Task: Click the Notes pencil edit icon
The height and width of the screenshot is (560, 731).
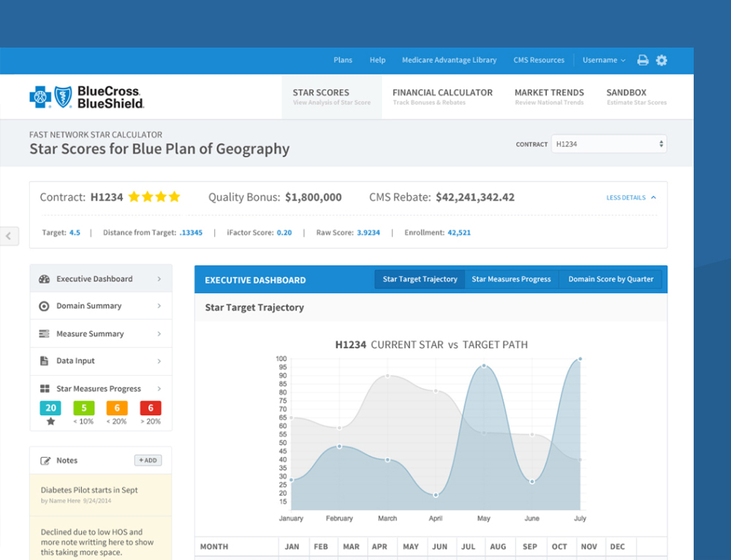Action: [45, 461]
